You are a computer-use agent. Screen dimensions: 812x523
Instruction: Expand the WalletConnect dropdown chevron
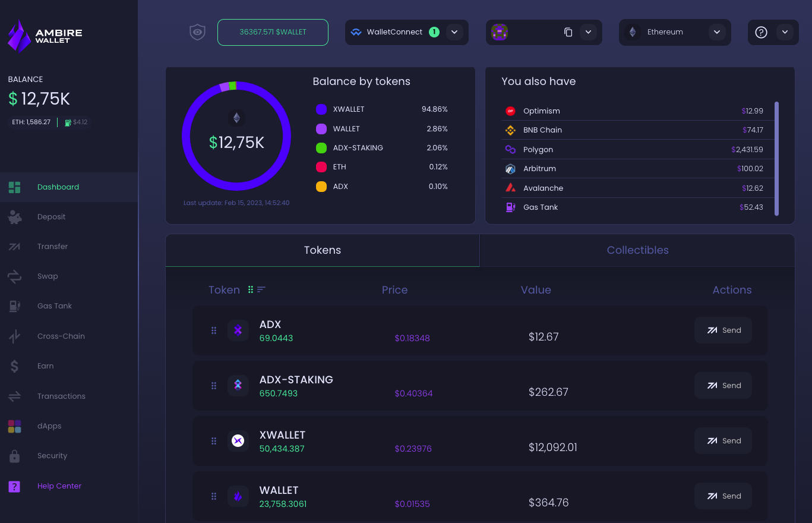pos(454,32)
